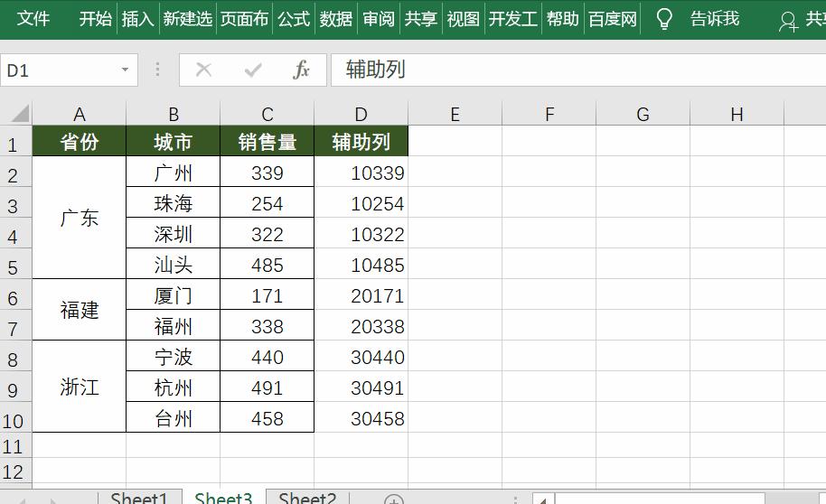Select column G header
Screen dimensions: 826x504
click(x=643, y=114)
